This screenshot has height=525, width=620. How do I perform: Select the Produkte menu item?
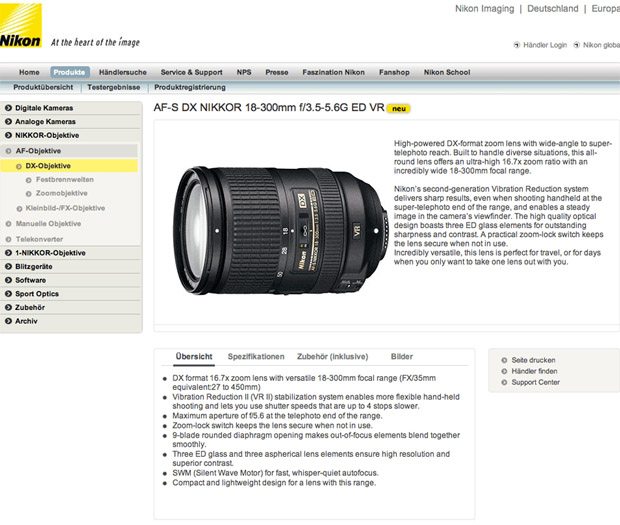(70, 72)
